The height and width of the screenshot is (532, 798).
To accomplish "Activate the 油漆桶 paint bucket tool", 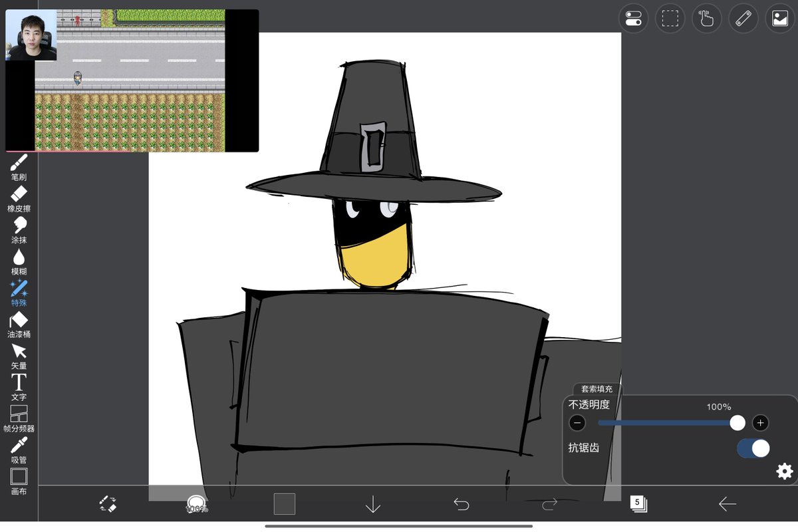I will [x=19, y=325].
